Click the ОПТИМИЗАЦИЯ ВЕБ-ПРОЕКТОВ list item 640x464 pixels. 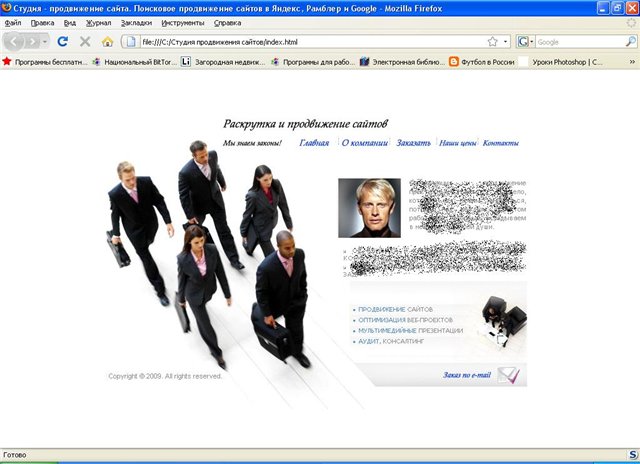point(405,320)
